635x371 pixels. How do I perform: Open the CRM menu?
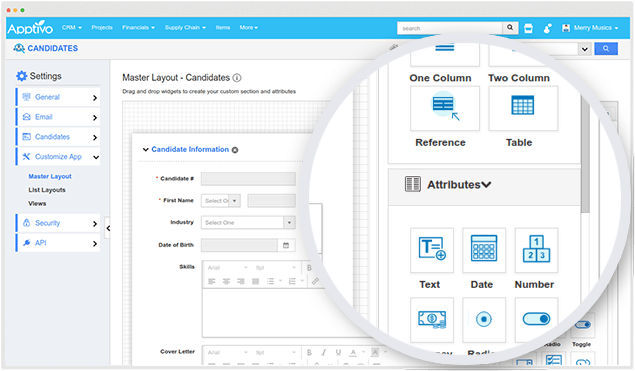coord(72,28)
